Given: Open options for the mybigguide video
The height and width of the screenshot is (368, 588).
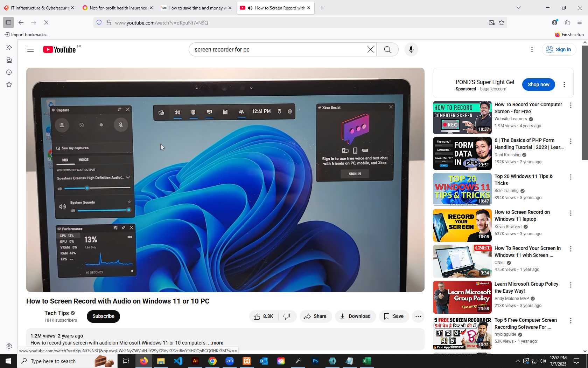Looking at the screenshot, I should coord(571,321).
